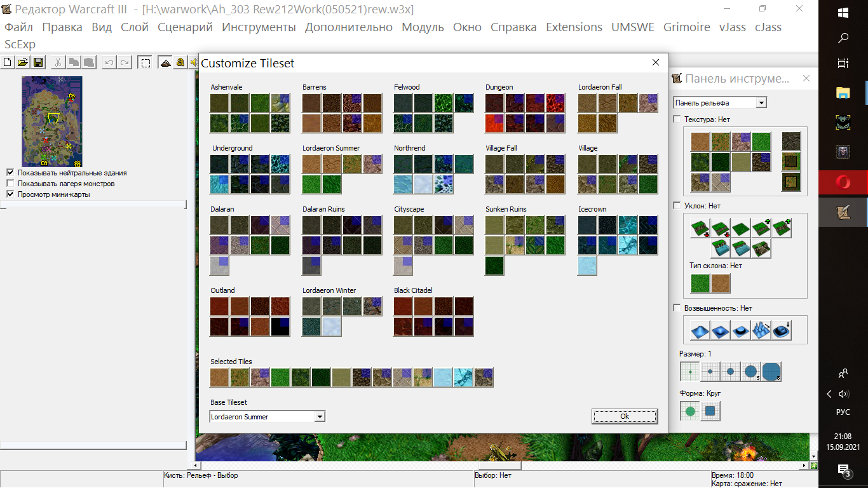Screen dimensions: 868x488
Task: Choose the grass cliff type swatch
Action: click(x=700, y=283)
